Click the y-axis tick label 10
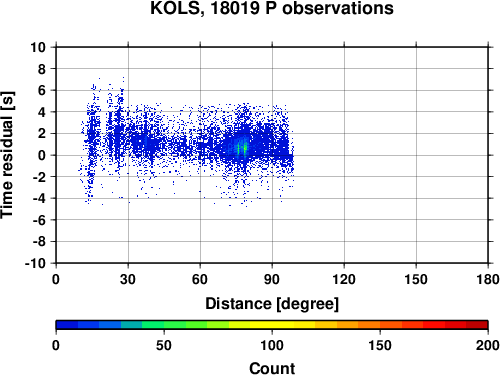500x375 pixels. (x=38, y=47)
